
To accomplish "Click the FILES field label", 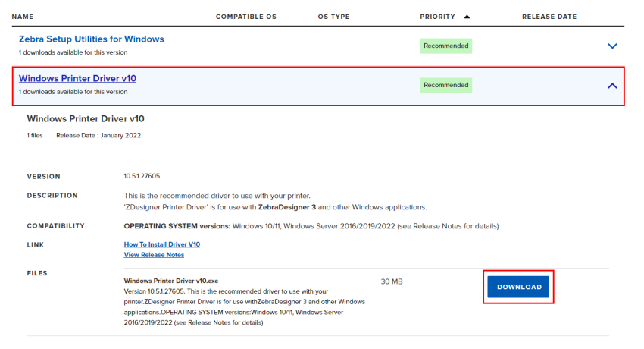I will pos(37,273).
